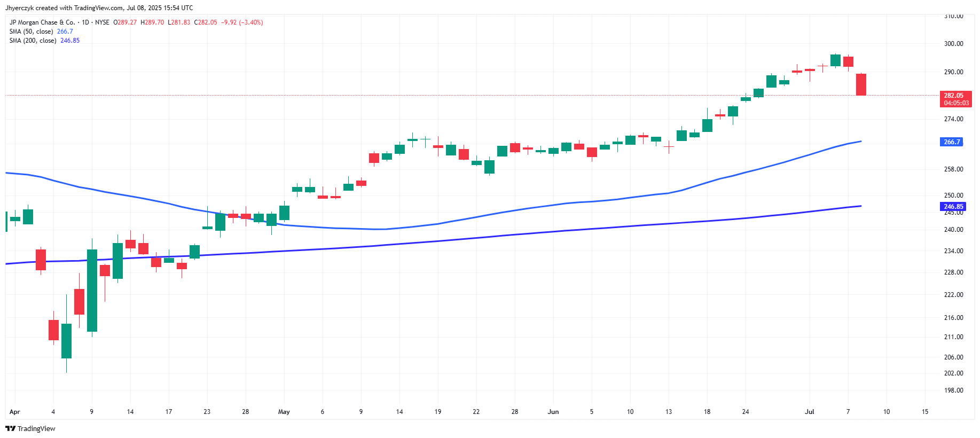The image size is (980, 438).
Task: Click the 15 date axis label
Action: (925, 412)
